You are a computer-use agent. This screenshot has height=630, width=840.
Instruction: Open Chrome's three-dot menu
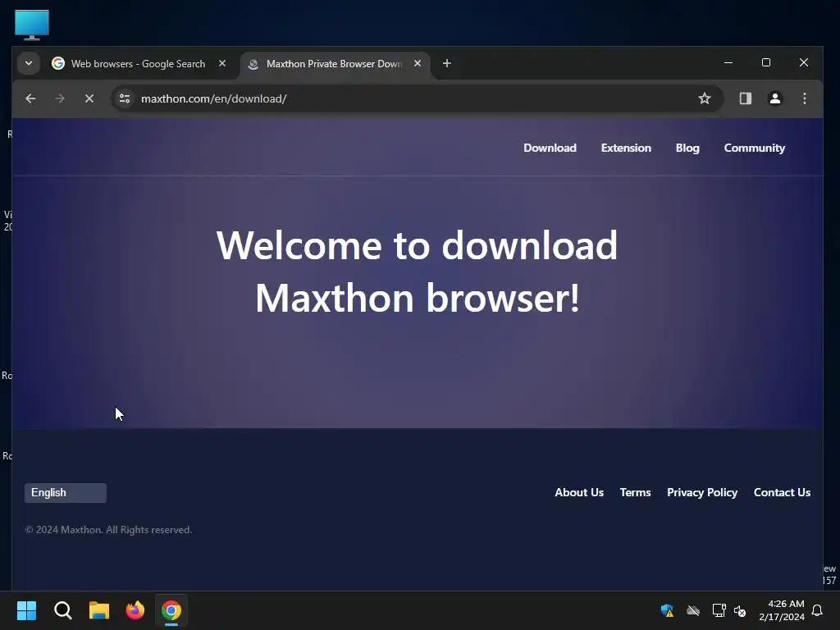click(x=804, y=98)
